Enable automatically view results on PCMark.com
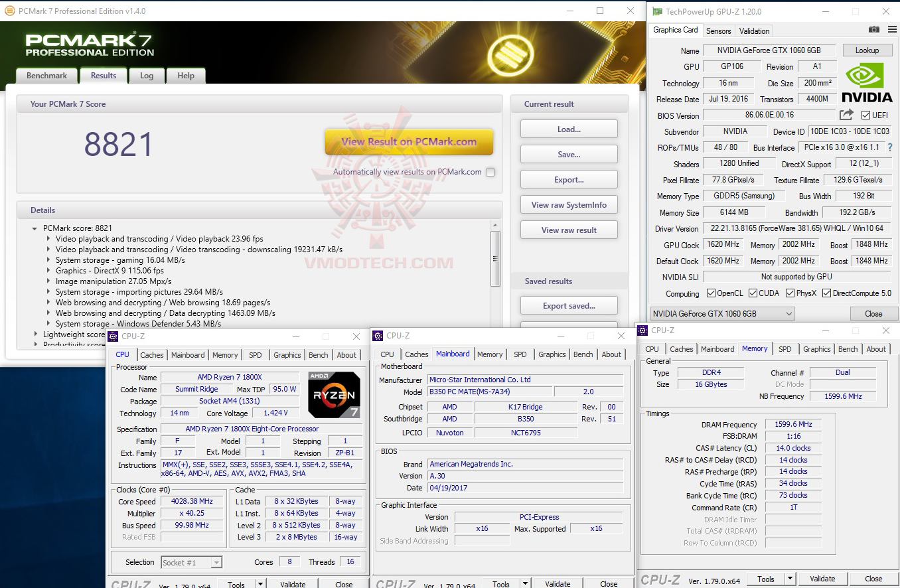Screen dimensions: 900x588 pyautogui.click(x=490, y=171)
